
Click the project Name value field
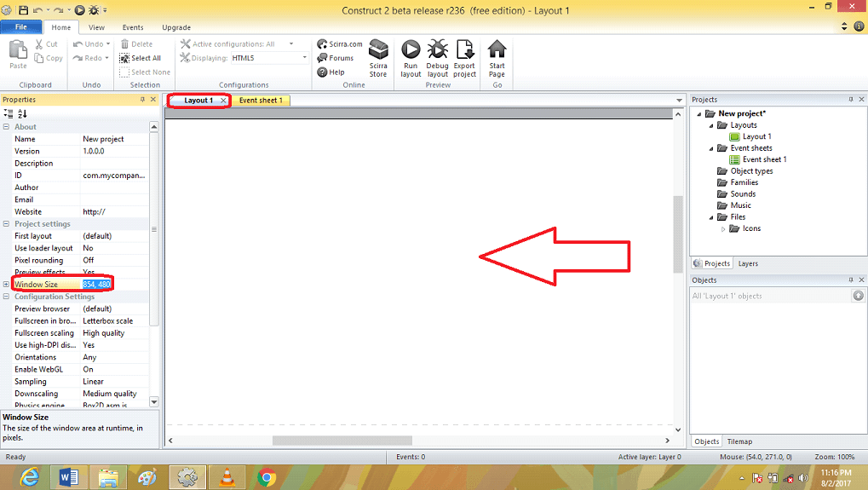coord(115,139)
